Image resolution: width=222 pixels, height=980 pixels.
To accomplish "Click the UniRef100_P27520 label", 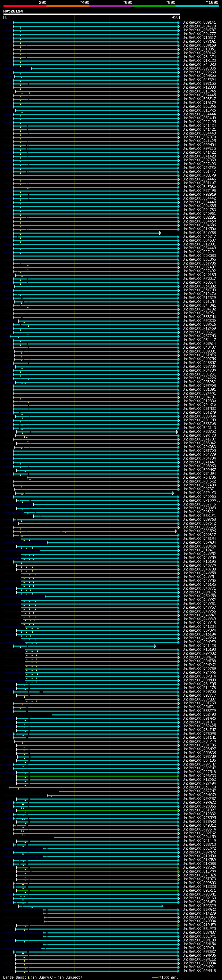I will click(199, 867).
